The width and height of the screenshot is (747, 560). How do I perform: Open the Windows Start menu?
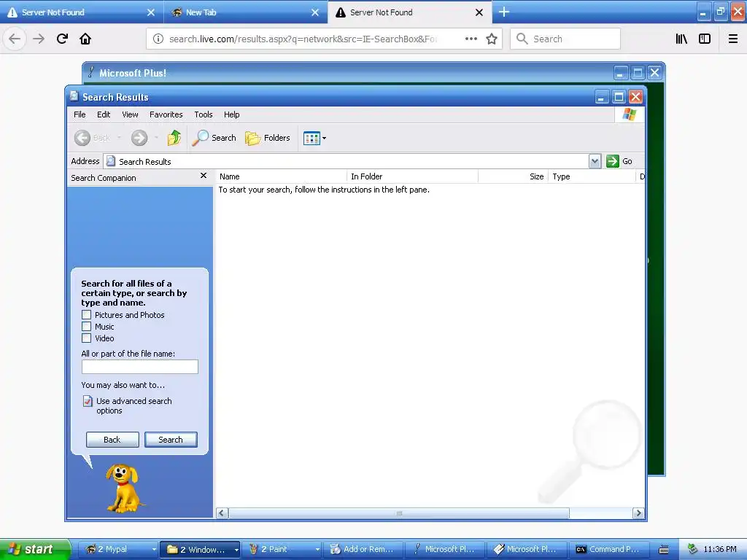pyautogui.click(x=34, y=549)
